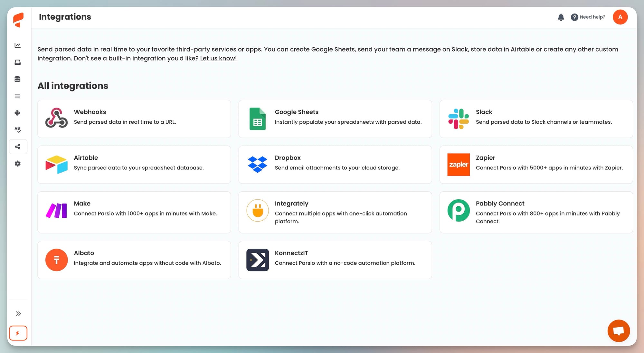Click the Need help? text
This screenshot has width=644, height=353.
[x=592, y=17]
